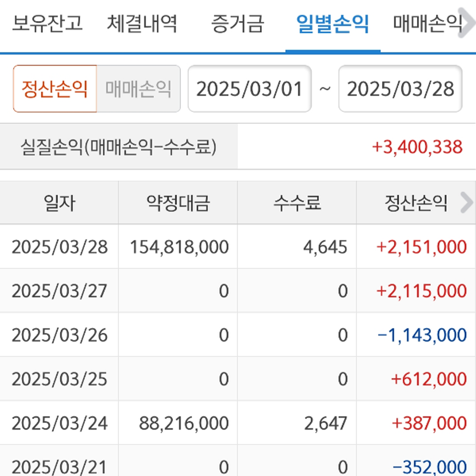Image resolution: width=476 pixels, height=476 pixels.
Task: Click the 수수료 column header
Action: 297,203
